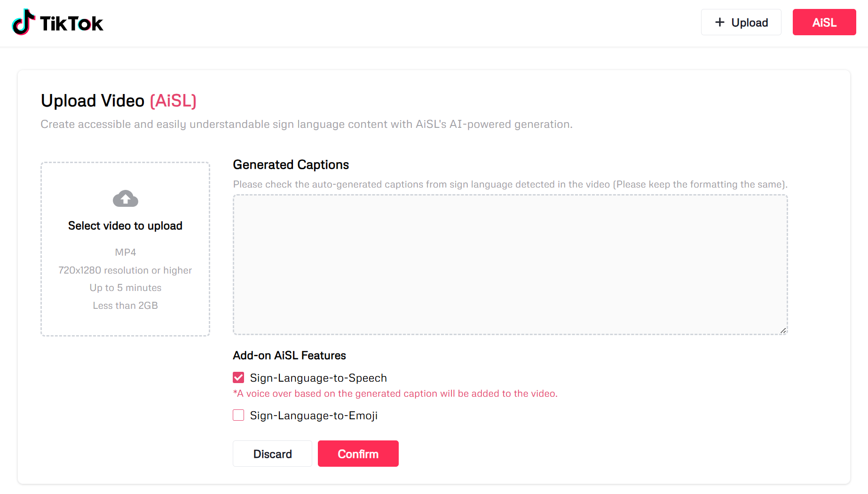
Task: Click the Sign-Language-to-Emoji label
Action: coord(314,416)
